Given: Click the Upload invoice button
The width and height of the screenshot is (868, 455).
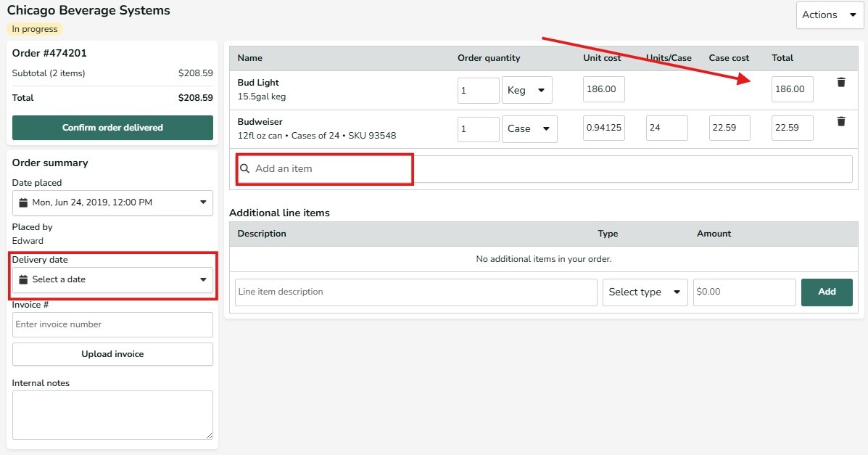Looking at the screenshot, I should (112, 354).
